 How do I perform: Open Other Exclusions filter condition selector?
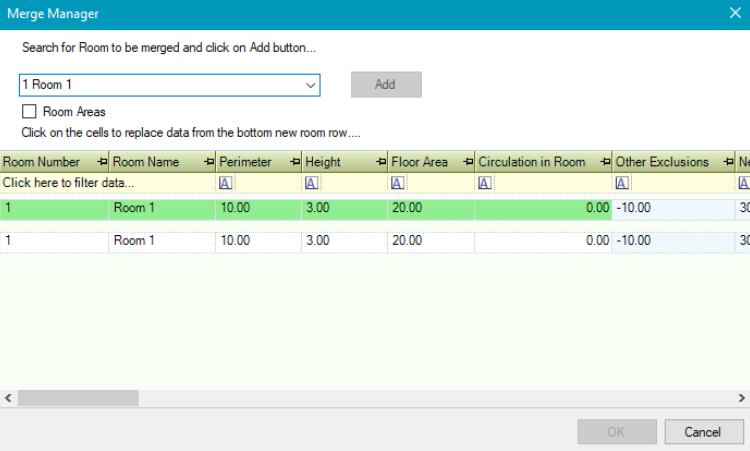(x=622, y=183)
